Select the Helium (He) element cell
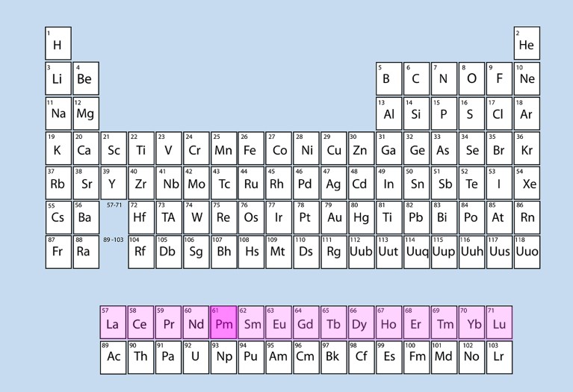The image size is (573, 392). point(526,43)
